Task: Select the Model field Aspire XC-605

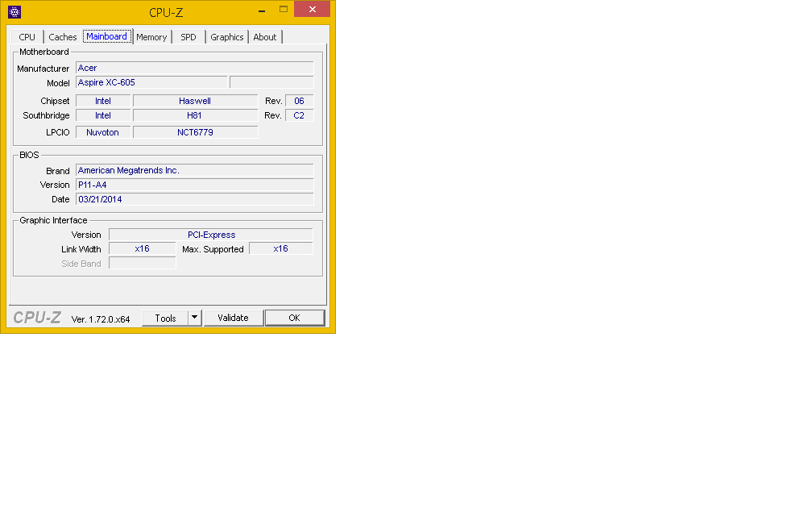Action: 151,82
